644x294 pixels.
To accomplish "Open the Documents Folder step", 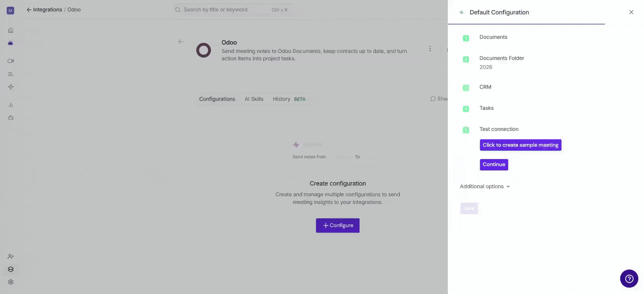I will (501, 58).
